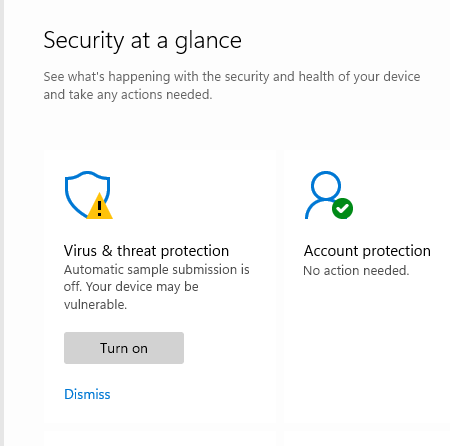The width and height of the screenshot is (450, 446).
Task: Click the partially visible card below Dismiss
Action: pyautogui.click(x=160, y=438)
